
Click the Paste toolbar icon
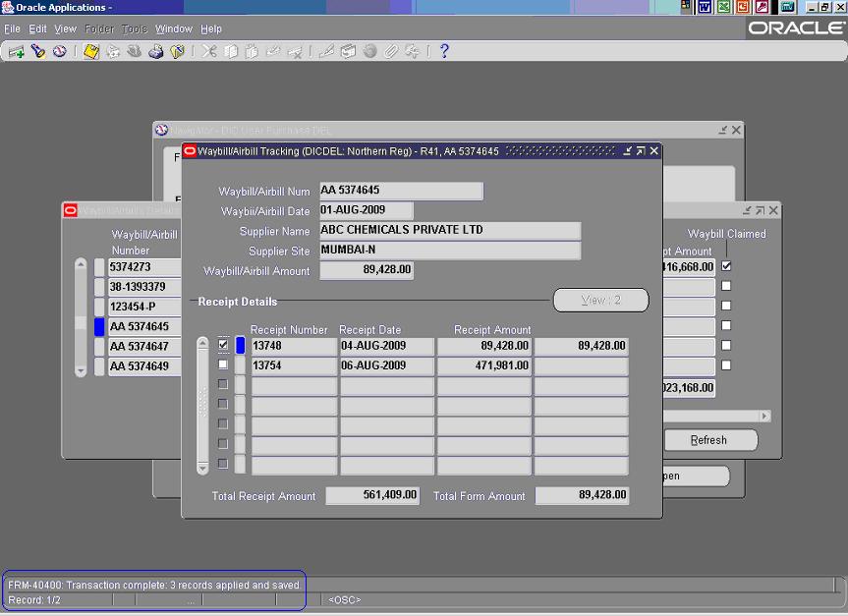[x=252, y=51]
